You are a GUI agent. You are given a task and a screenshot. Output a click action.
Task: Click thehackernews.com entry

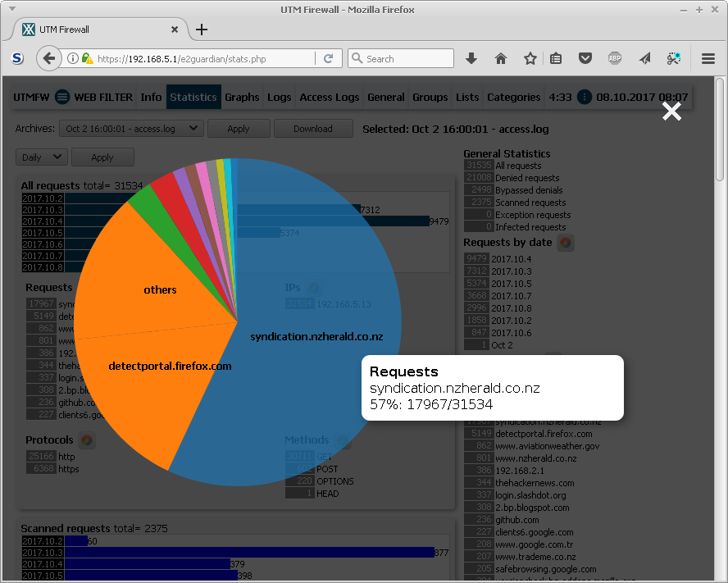click(x=535, y=483)
